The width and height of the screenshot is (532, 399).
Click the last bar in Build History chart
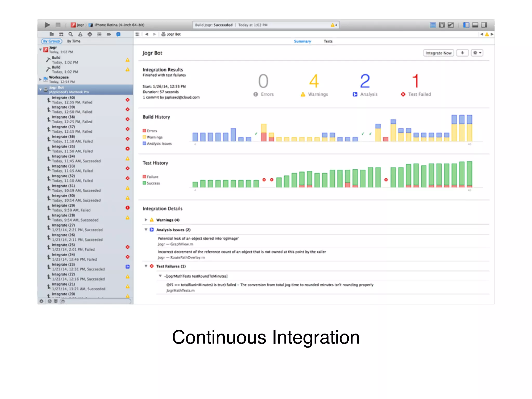469,128
